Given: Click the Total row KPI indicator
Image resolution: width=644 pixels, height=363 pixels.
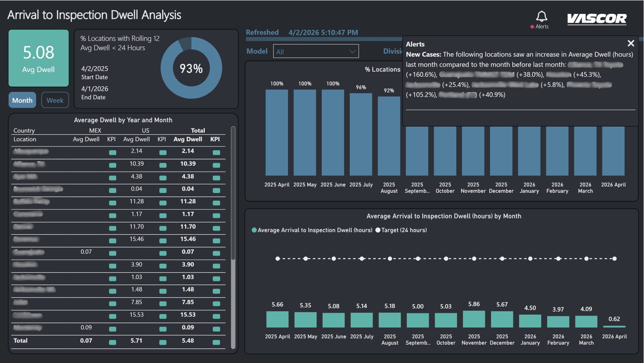Looking at the screenshot, I should coord(216,342).
